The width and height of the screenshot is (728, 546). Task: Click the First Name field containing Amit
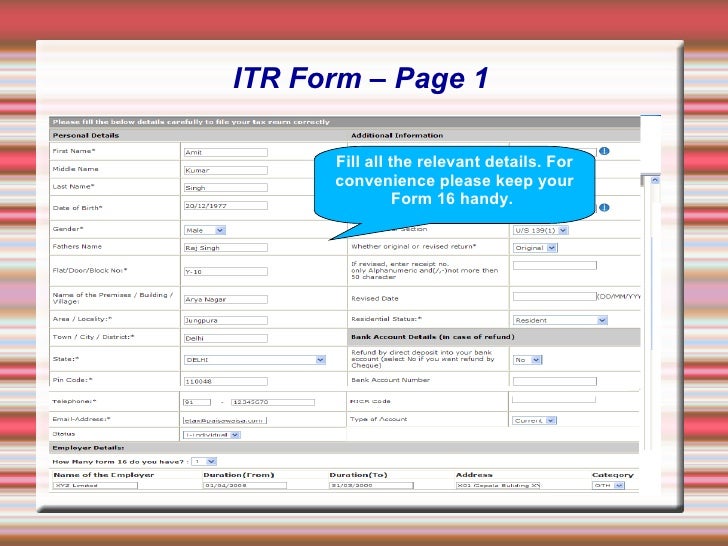point(226,152)
